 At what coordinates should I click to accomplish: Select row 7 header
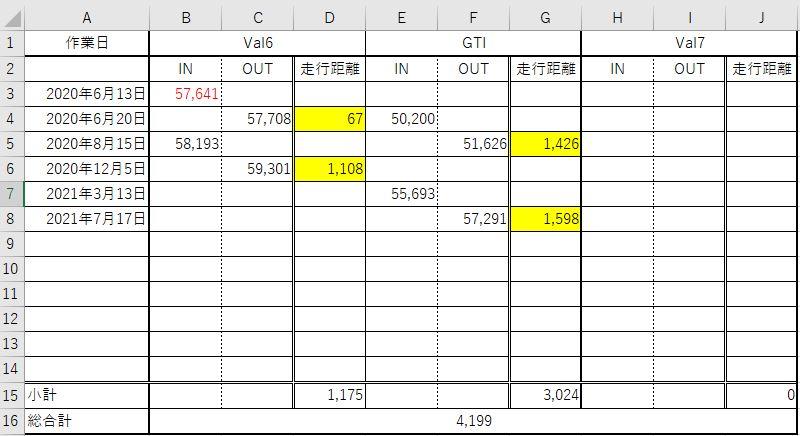click(x=12, y=194)
